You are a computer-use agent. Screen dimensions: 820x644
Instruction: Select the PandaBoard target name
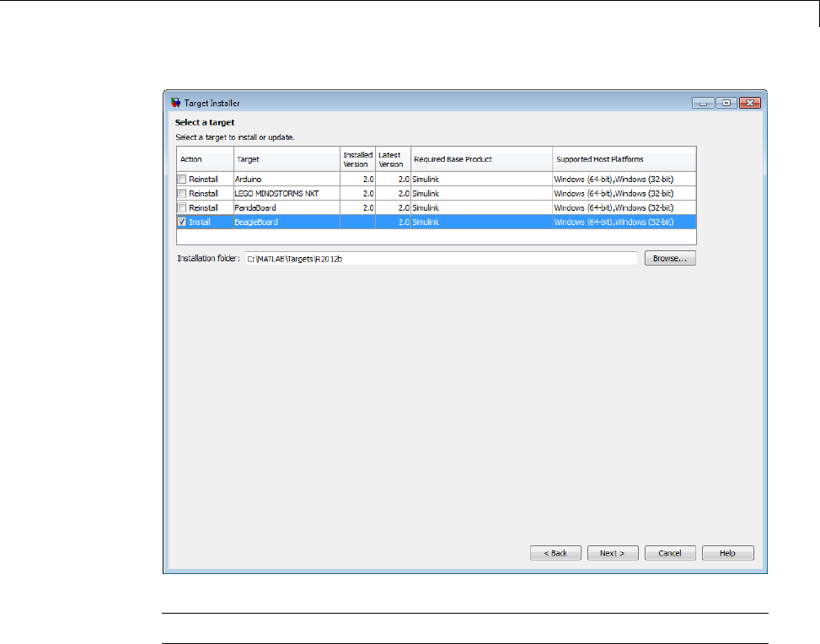(255, 207)
